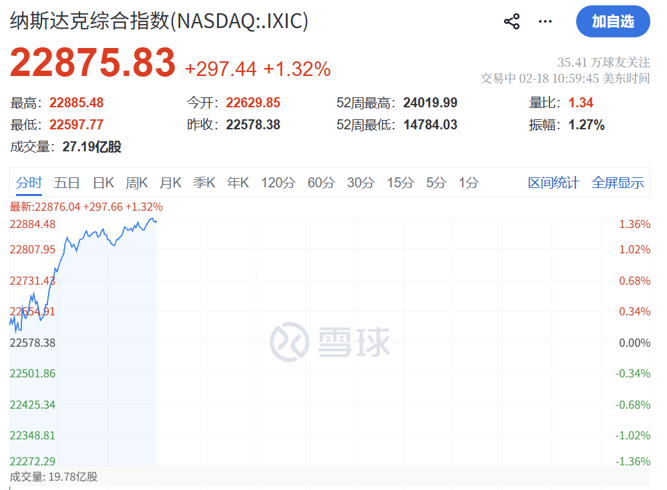Open the 日K chart tab
667x490 pixels.
pyautogui.click(x=103, y=182)
